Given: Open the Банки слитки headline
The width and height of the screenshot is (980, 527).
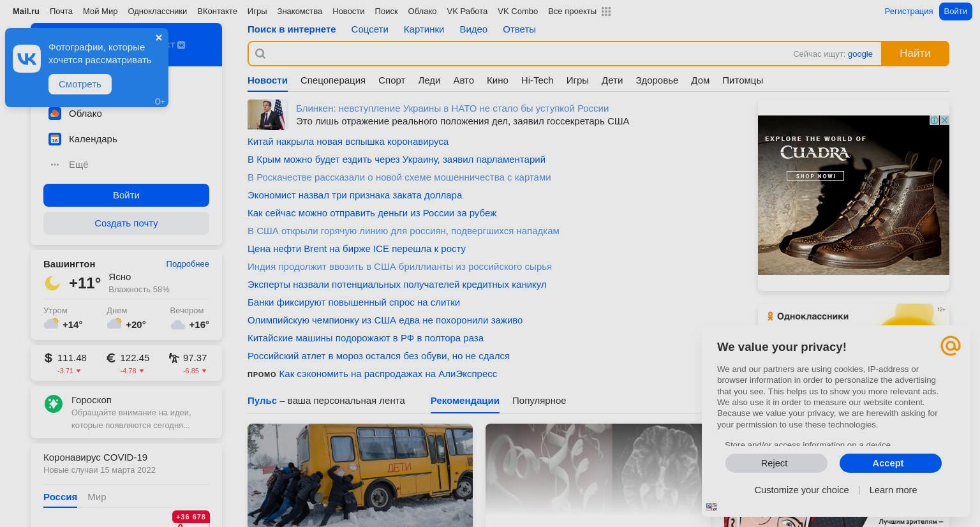Looking at the screenshot, I should tap(353, 302).
